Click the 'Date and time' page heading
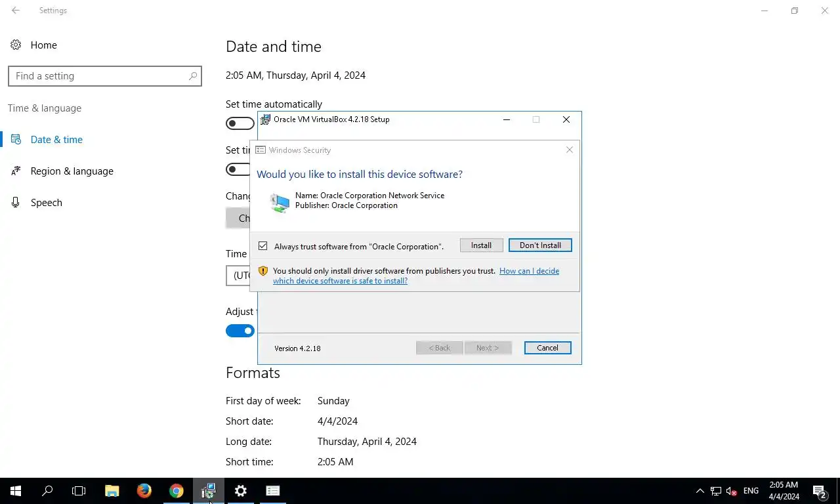Image resolution: width=840 pixels, height=504 pixels. click(274, 47)
